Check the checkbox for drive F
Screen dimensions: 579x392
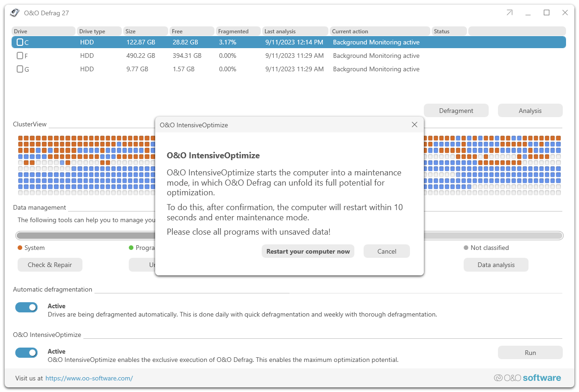(x=19, y=56)
